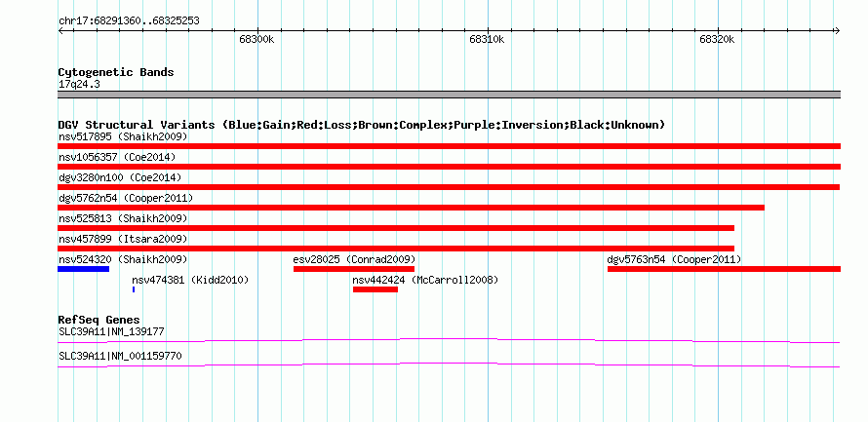This screenshot has height=422, width=868.
Task: Click the red bar under esv28025
Action: (x=354, y=269)
